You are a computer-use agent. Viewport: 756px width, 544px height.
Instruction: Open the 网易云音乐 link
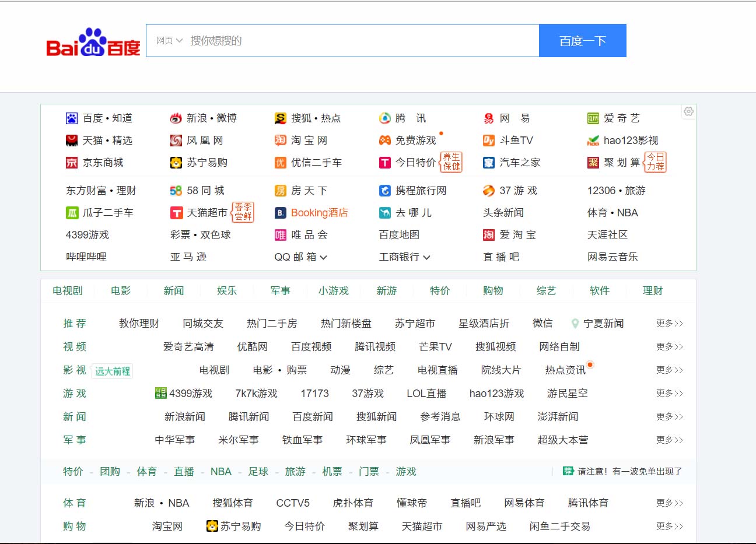tap(612, 257)
